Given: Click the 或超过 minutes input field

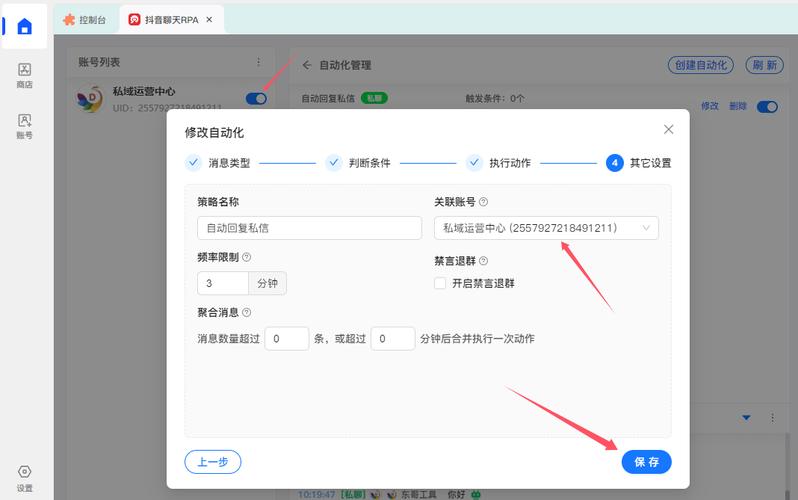Looking at the screenshot, I should (393, 339).
